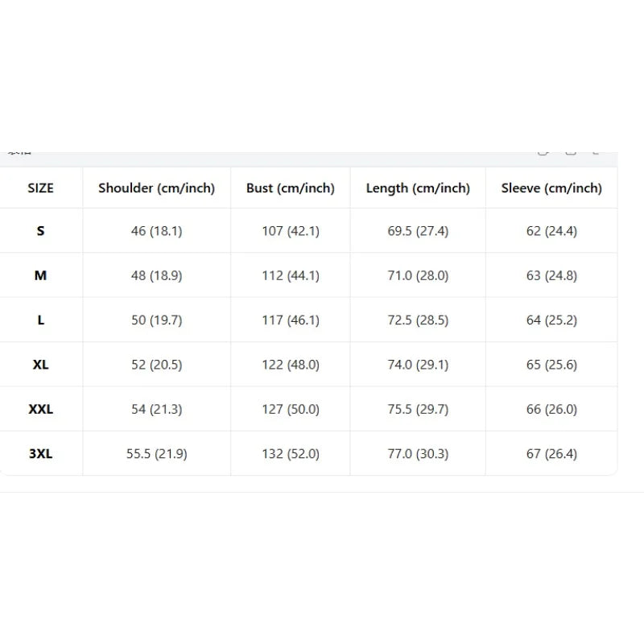The height and width of the screenshot is (644, 644).
Task: Click bust value 112 (44.1) cell
Action: coord(291,275)
